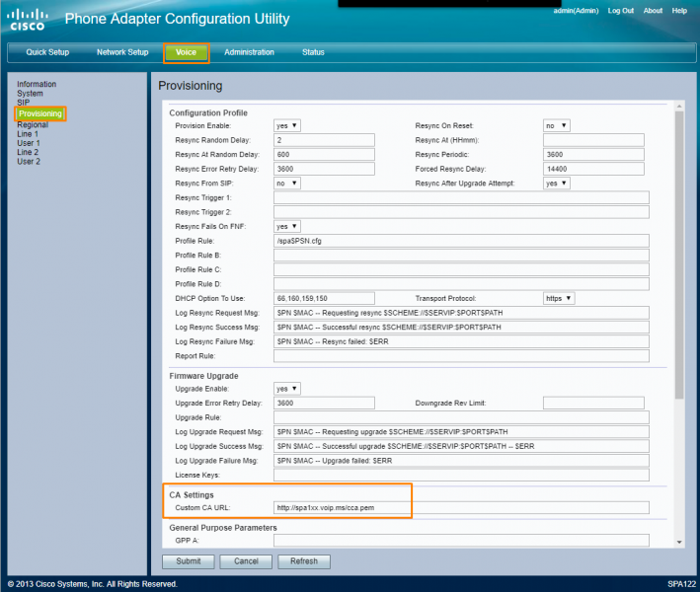Open User 1 settings

click(29, 143)
